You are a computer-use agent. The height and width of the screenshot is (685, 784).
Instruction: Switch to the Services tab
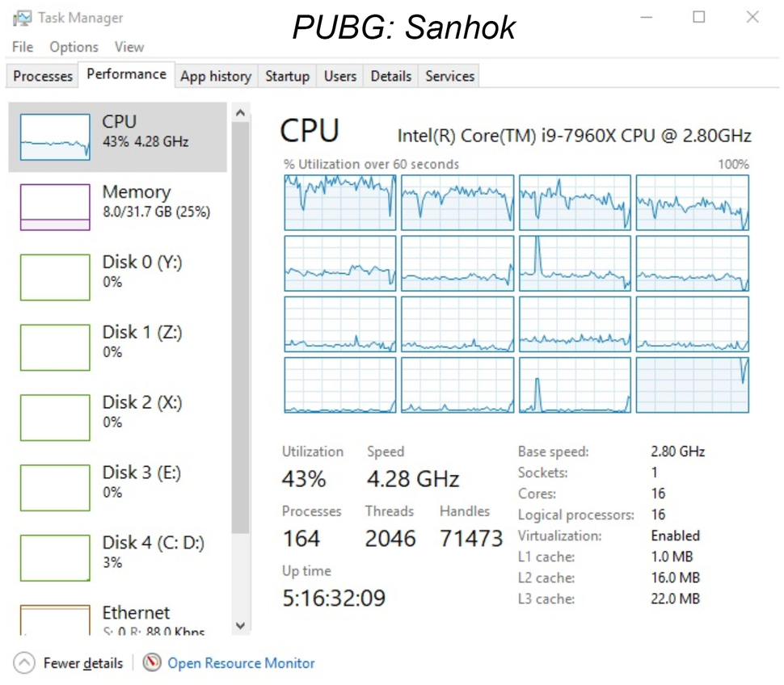coord(449,76)
